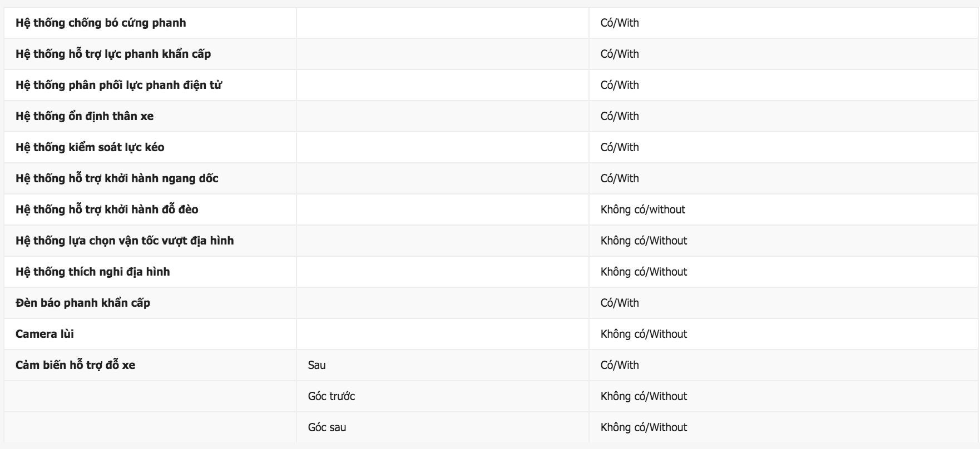This screenshot has width=980, height=449.
Task: Select 'Hệ thống kiểm soát lực kéo' row label
Action: (x=90, y=147)
